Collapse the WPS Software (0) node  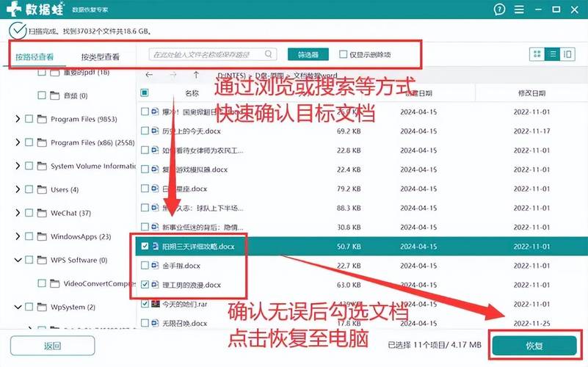[18, 260]
